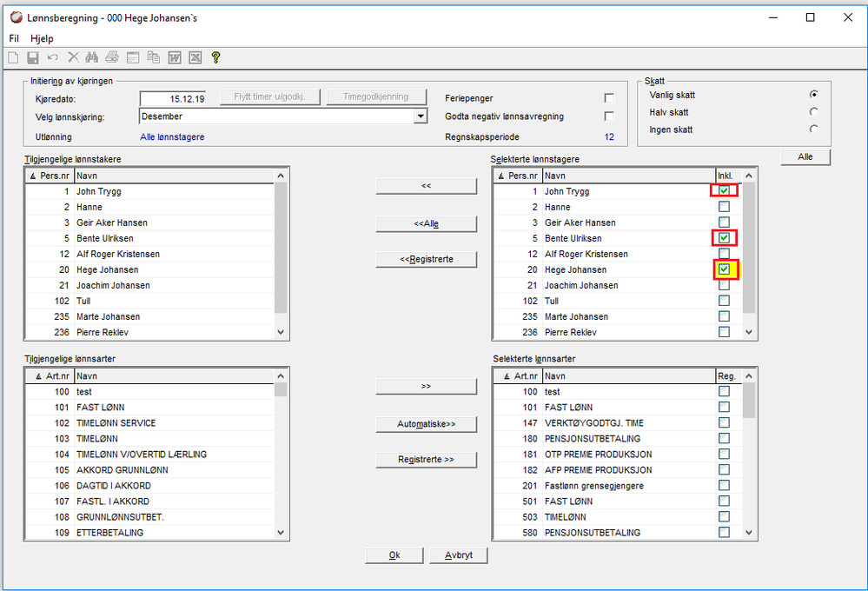Open the Fil menu

point(14,38)
